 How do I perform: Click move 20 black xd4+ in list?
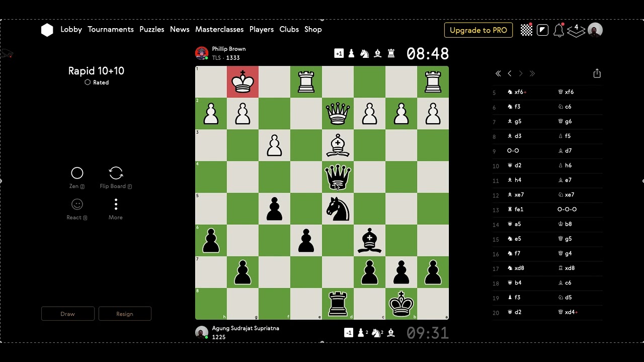coord(568,312)
